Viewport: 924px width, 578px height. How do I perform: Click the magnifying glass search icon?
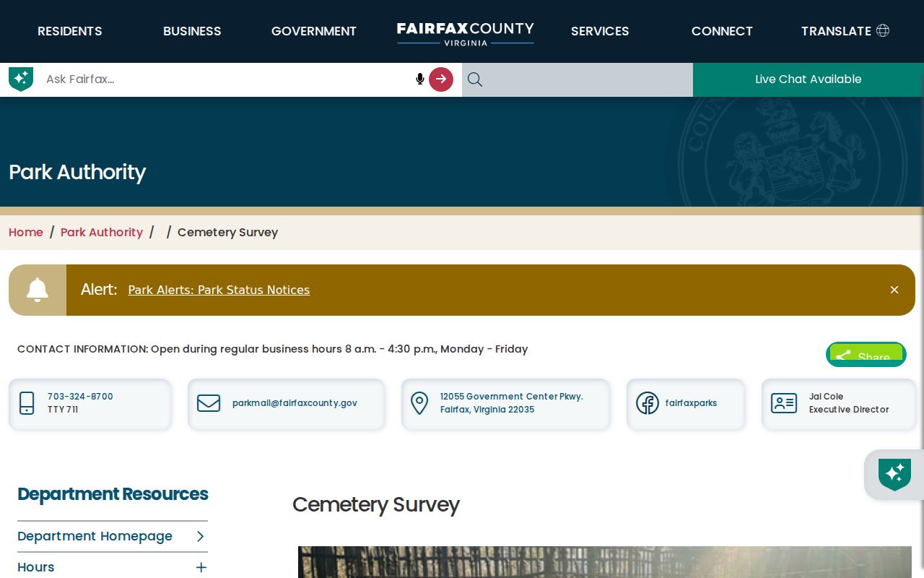click(x=474, y=79)
